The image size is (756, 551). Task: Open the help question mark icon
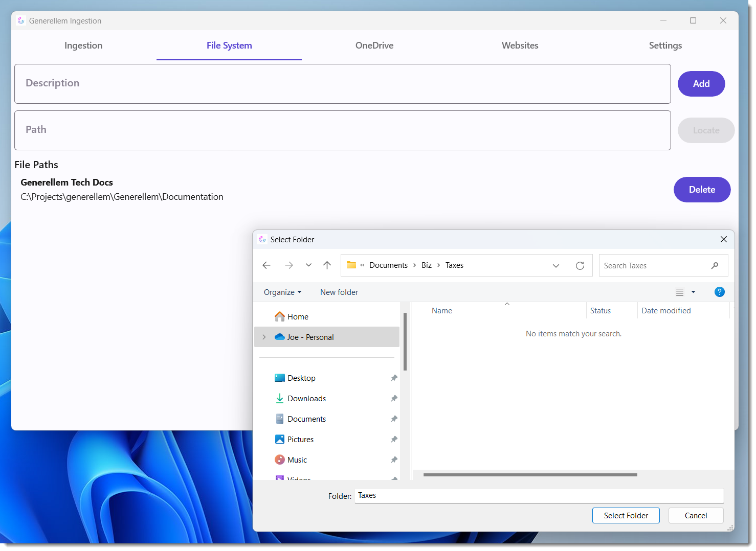point(719,292)
